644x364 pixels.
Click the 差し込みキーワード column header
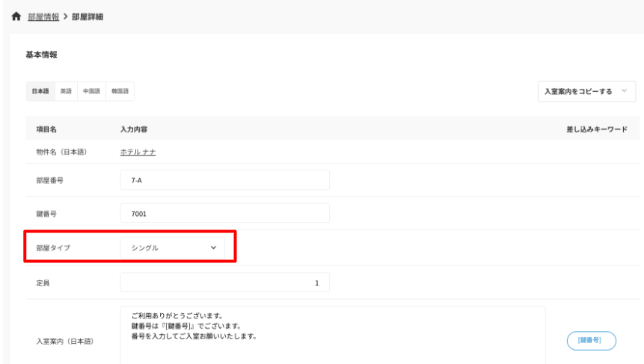coord(596,130)
